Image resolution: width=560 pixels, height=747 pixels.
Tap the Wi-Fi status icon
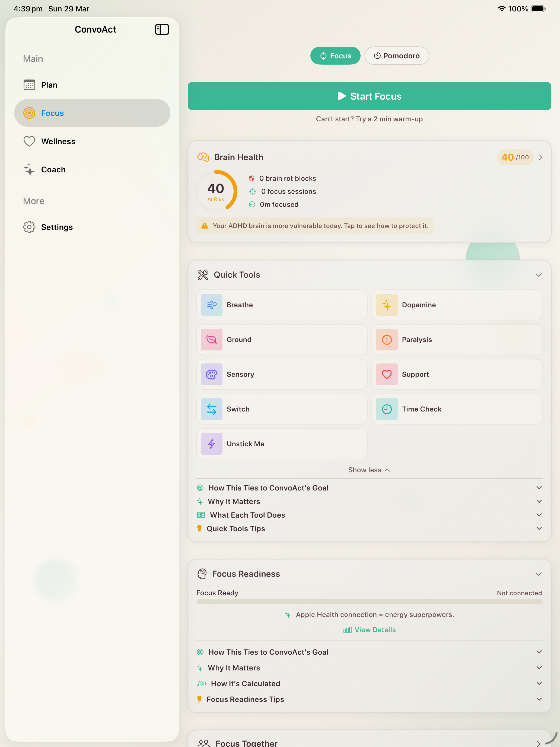pyautogui.click(x=502, y=9)
